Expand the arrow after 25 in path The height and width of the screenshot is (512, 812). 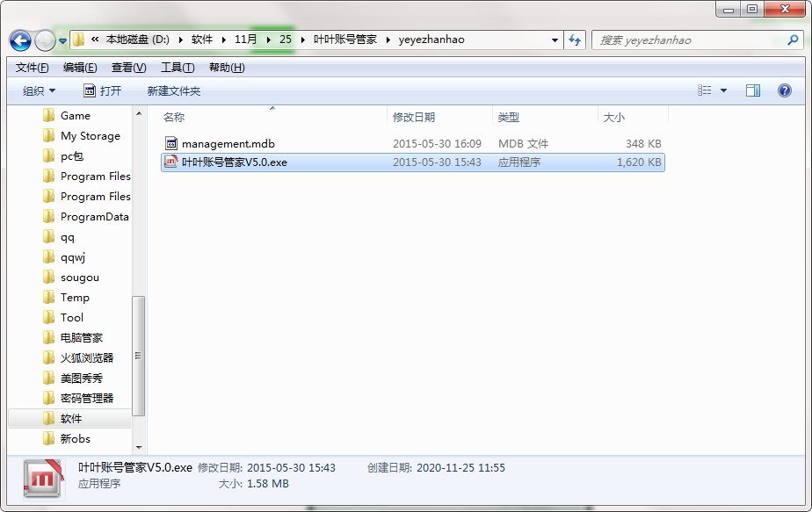pos(302,40)
